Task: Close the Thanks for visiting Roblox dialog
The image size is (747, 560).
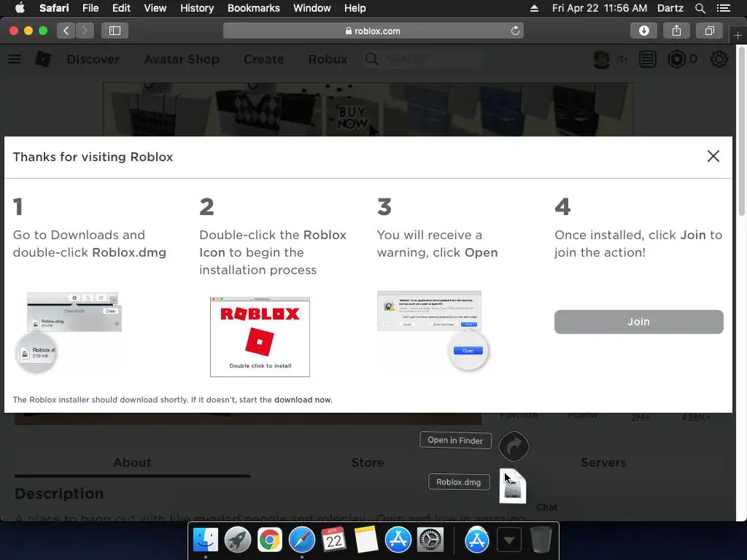Action: 713,156
